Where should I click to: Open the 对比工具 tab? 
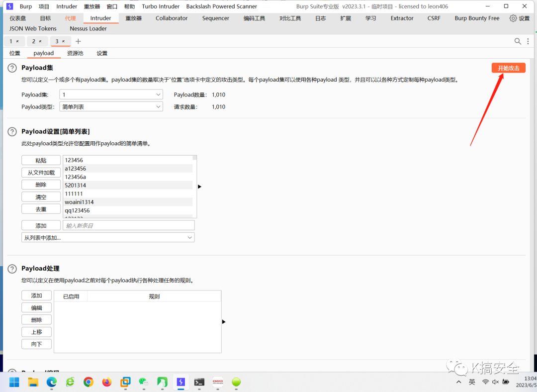tap(290, 18)
